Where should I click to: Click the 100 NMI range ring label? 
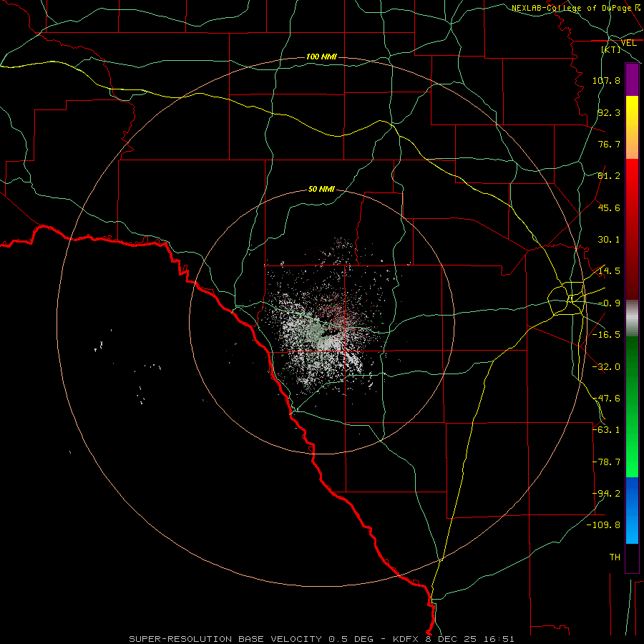[321, 57]
